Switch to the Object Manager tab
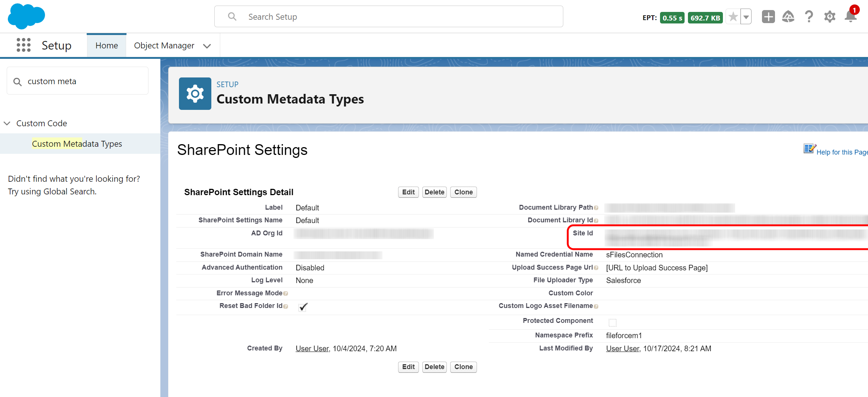The width and height of the screenshot is (868, 397). [x=164, y=45]
